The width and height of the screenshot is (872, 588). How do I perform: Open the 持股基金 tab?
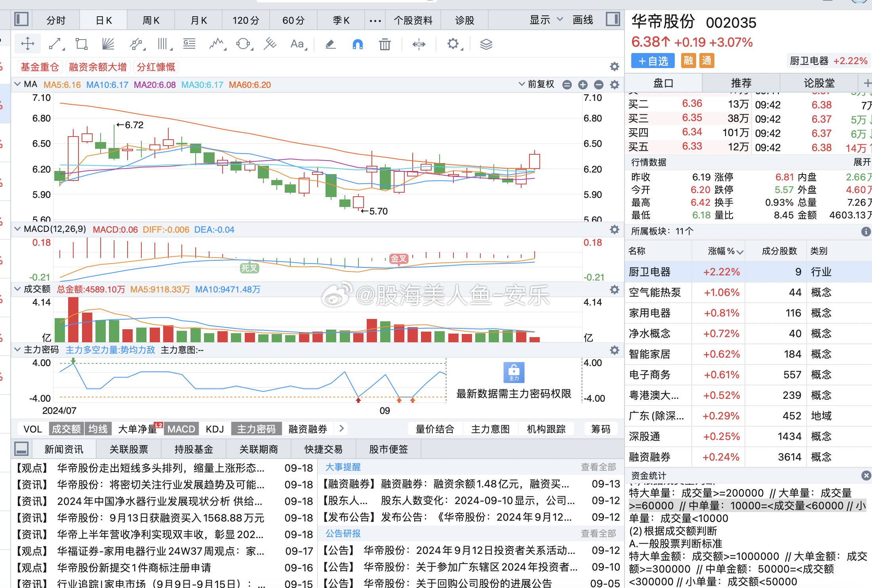(x=194, y=449)
